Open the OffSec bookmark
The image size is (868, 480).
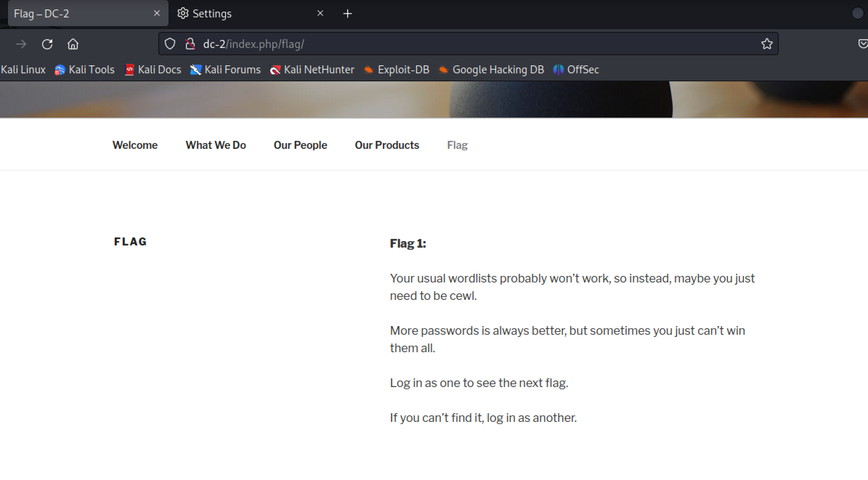coord(576,69)
